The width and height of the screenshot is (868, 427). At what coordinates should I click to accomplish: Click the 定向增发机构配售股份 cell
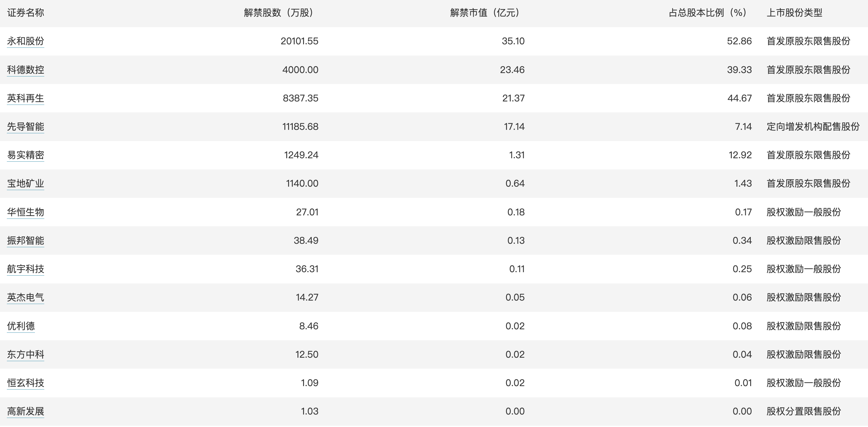[813, 127]
